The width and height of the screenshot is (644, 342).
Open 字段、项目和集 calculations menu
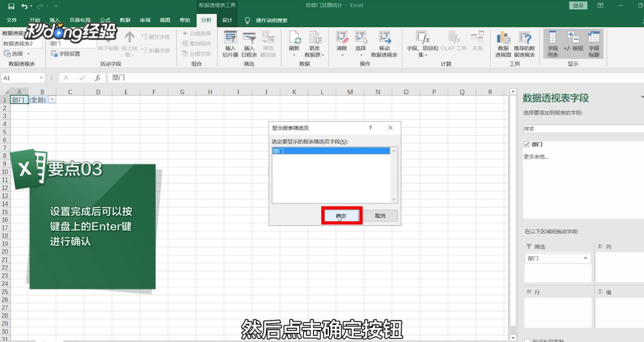click(423, 44)
